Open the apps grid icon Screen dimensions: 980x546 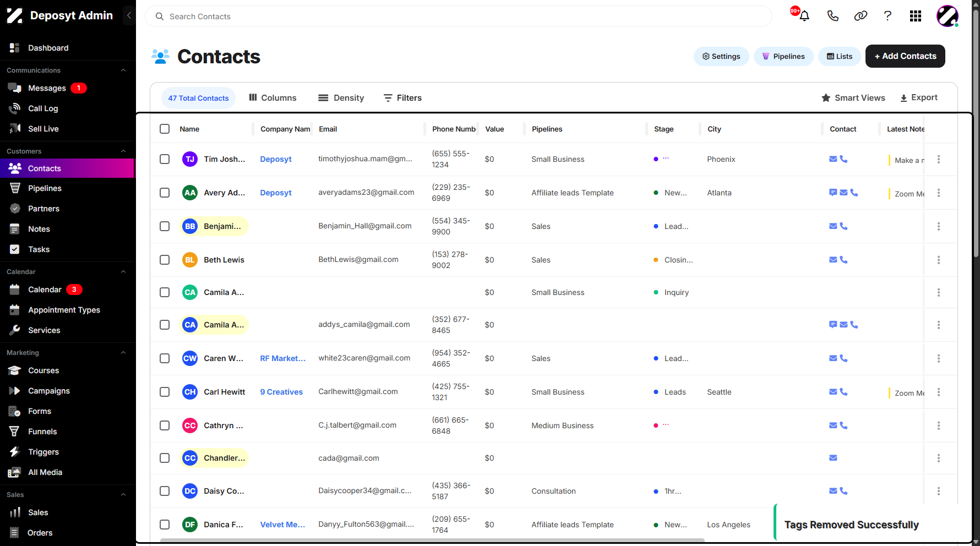tap(916, 16)
